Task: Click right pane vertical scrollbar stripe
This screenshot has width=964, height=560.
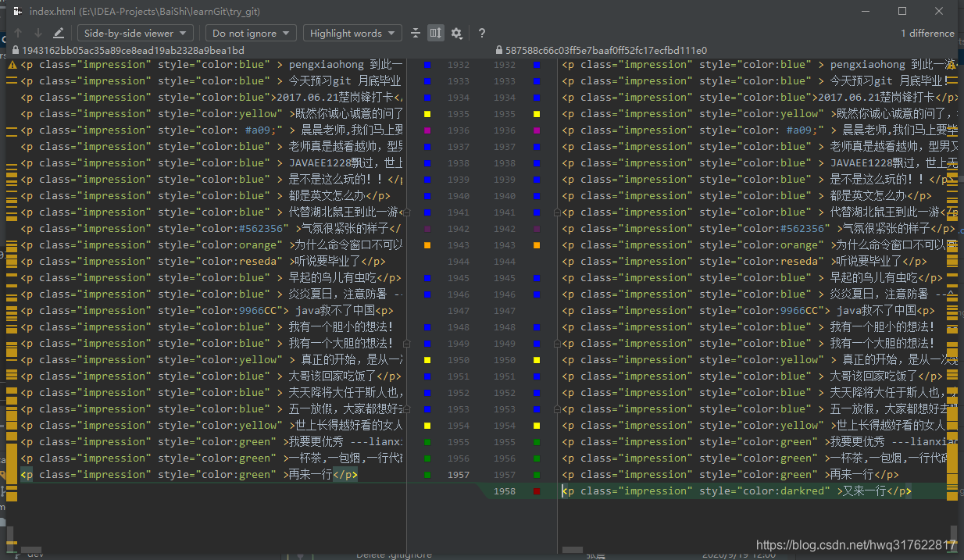Action: (x=952, y=305)
